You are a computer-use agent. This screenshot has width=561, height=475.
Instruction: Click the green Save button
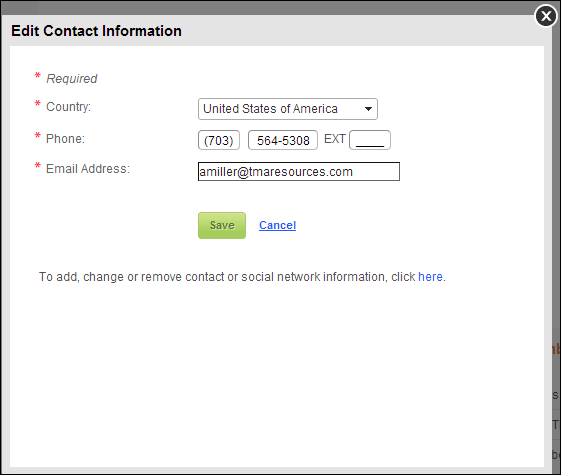pyautogui.click(x=222, y=225)
